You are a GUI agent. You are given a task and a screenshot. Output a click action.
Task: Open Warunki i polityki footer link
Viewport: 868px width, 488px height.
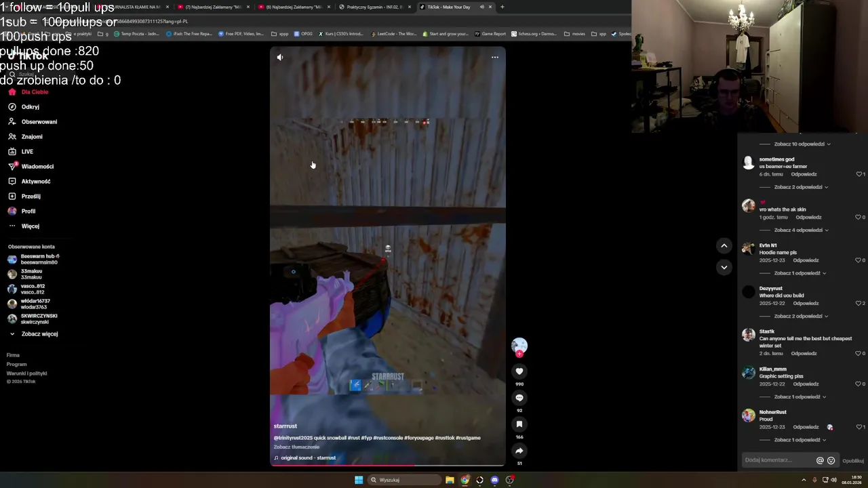click(x=26, y=373)
